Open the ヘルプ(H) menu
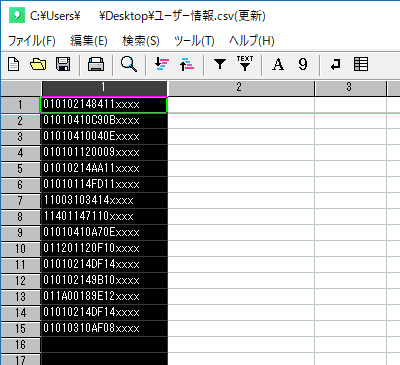 (x=252, y=41)
